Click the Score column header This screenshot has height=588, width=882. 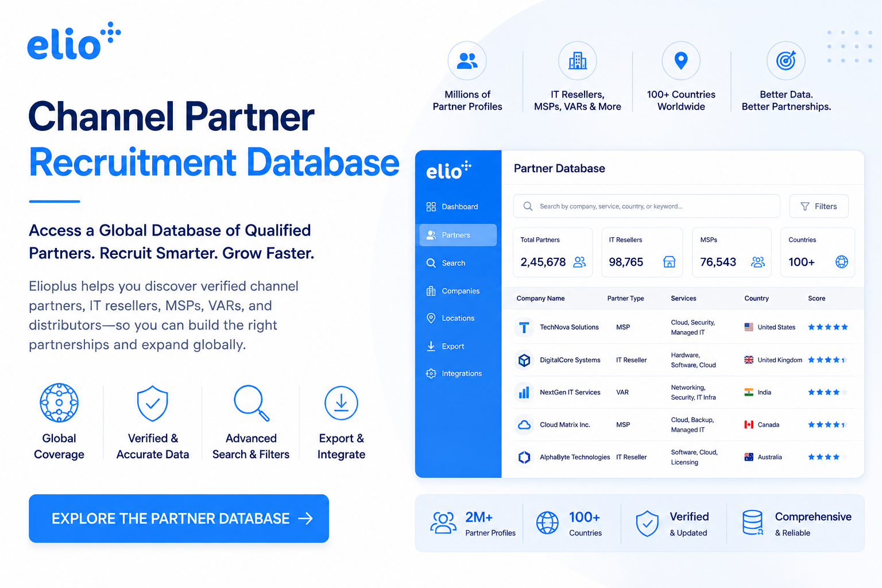click(x=817, y=299)
